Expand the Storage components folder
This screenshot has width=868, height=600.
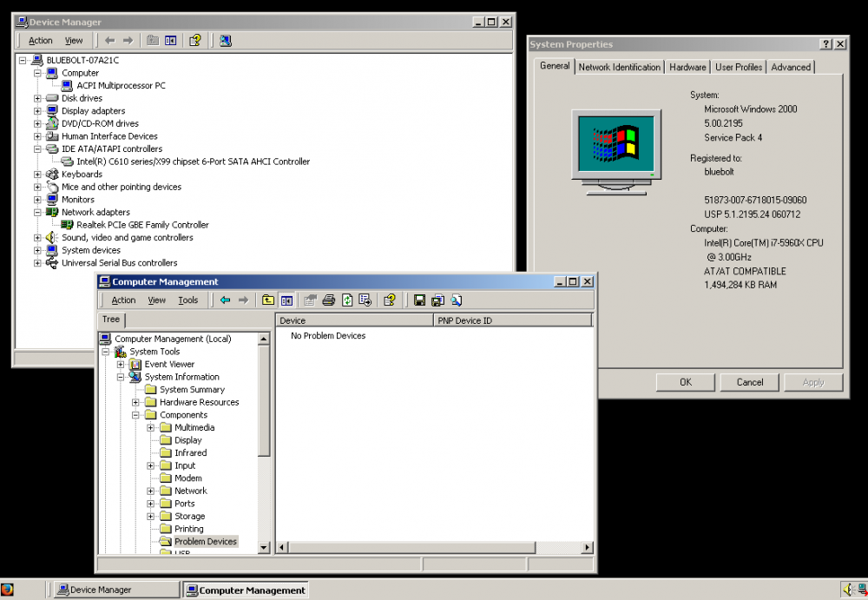point(151,517)
